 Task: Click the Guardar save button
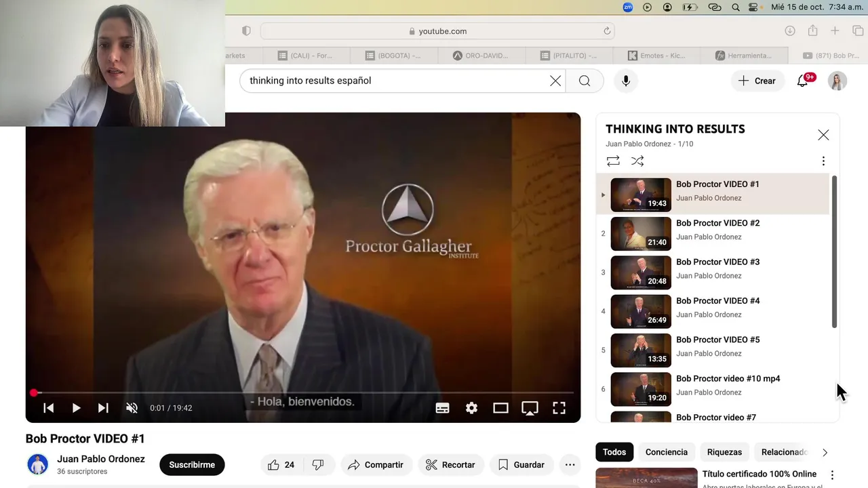(x=521, y=465)
